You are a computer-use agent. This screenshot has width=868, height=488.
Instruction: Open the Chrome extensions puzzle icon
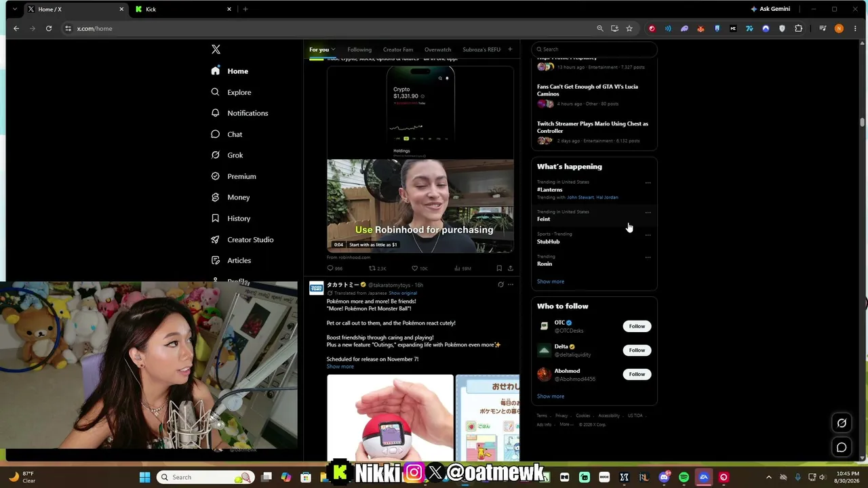click(x=798, y=28)
